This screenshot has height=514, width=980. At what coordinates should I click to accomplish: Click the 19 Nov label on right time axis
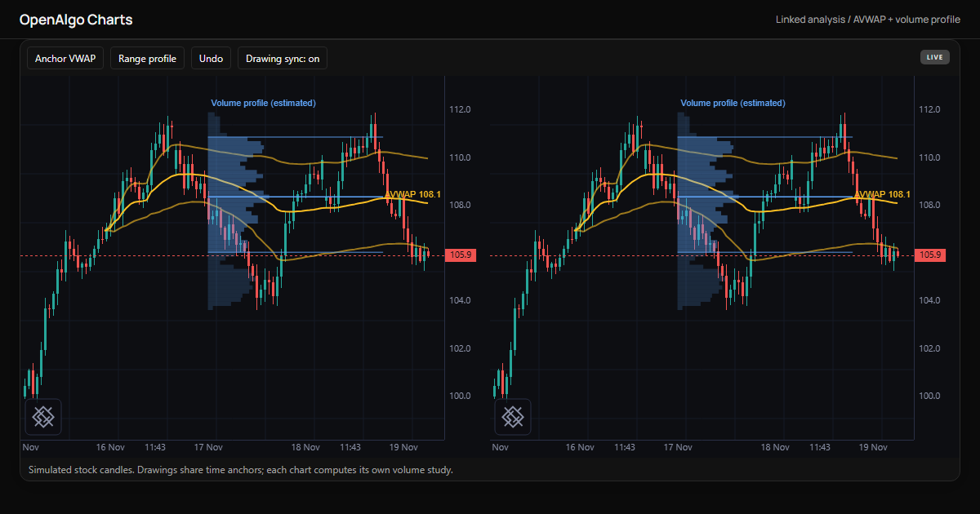pyautogui.click(x=873, y=447)
